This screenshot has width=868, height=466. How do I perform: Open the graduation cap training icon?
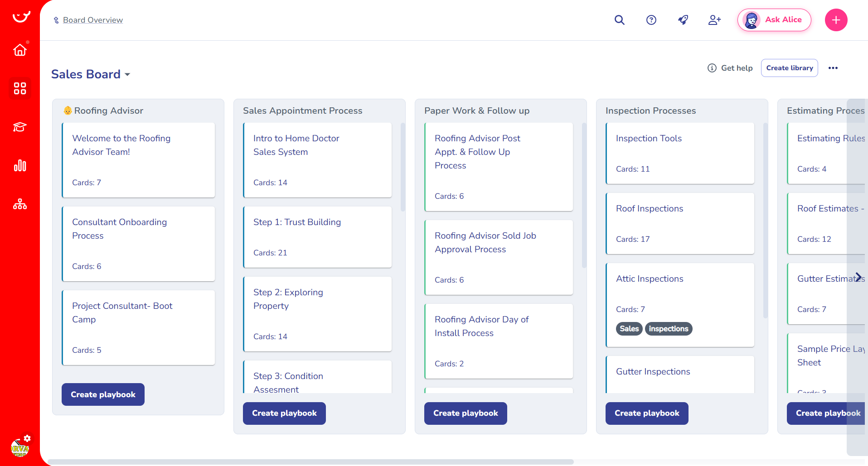(x=20, y=127)
